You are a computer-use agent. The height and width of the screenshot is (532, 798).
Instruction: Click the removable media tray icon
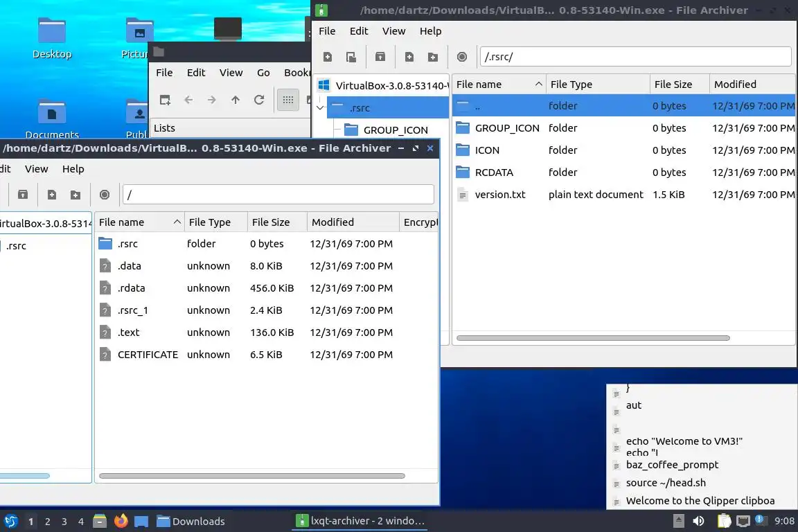coord(678,521)
